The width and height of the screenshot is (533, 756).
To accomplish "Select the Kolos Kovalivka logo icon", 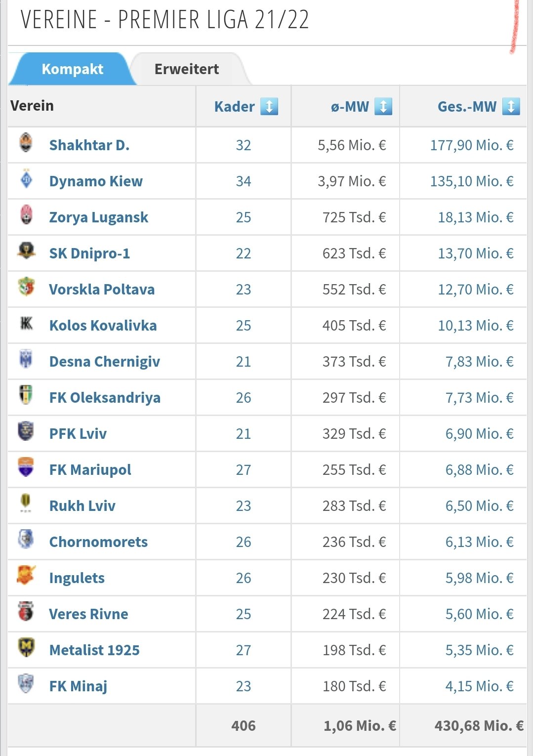I will coord(26,323).
